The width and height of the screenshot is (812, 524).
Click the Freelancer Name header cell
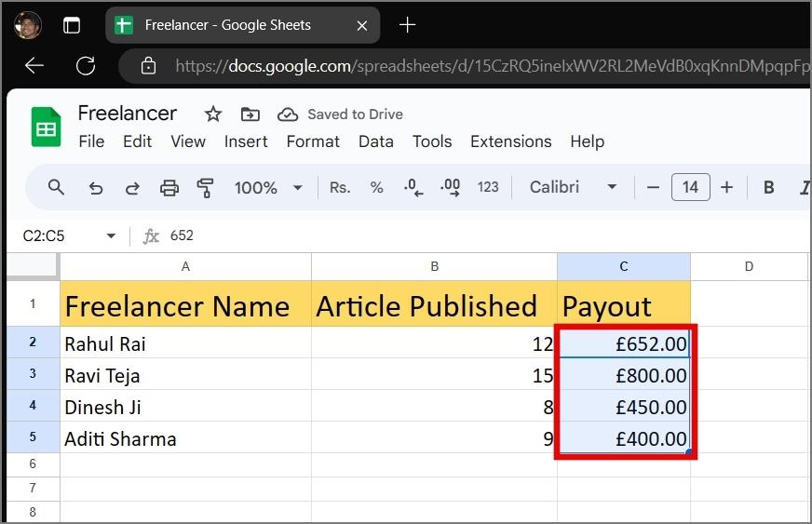tap(185, 304)
